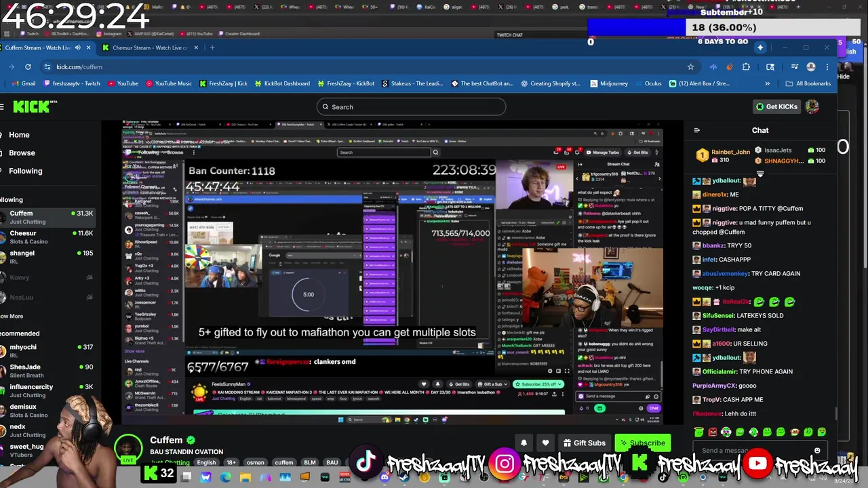The width and height of the screenshot is (868, 488).
Task: Select the shangel channel in the sidebar
Action: pos(47,257)
